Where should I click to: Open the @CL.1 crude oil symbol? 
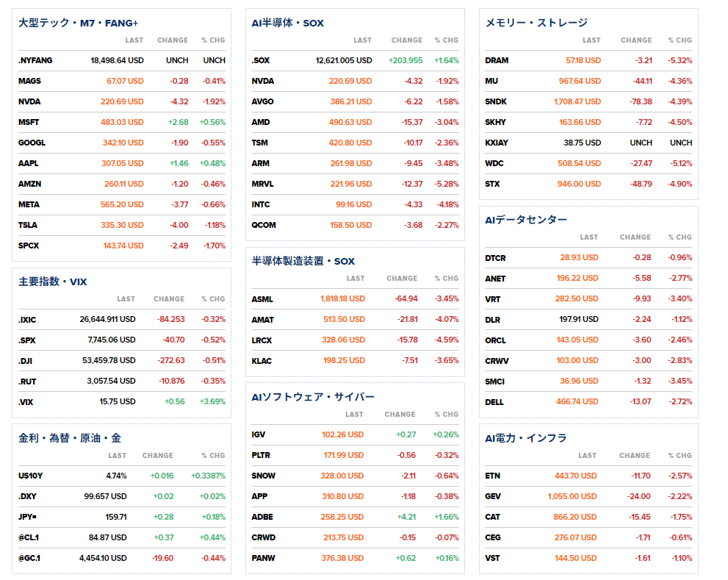pyautogui.click(x=29, y=537)
